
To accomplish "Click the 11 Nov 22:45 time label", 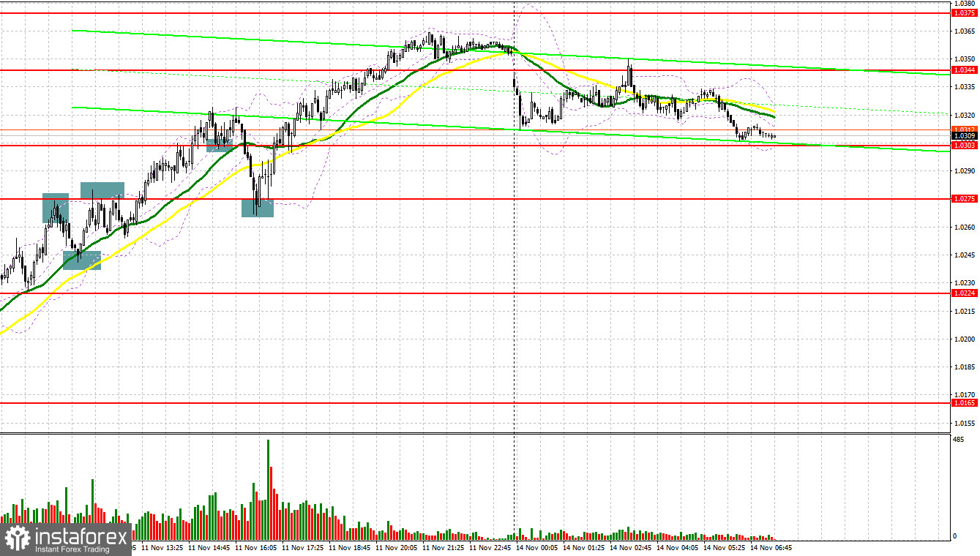I will [x=491, y=547].
